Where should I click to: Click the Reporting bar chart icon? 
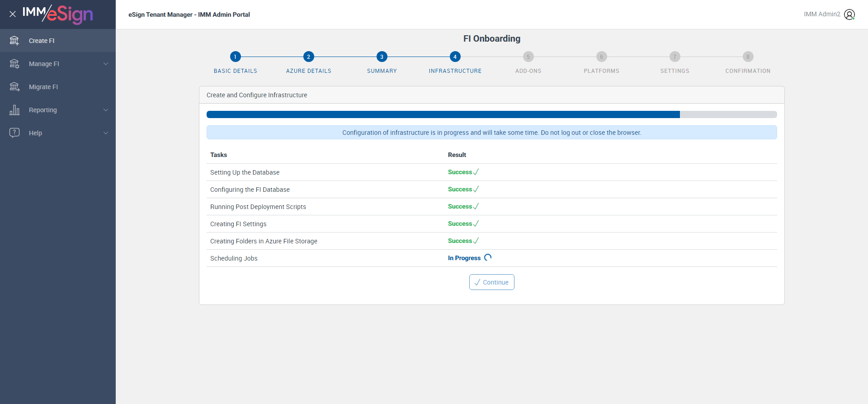[x=14, y=110]
